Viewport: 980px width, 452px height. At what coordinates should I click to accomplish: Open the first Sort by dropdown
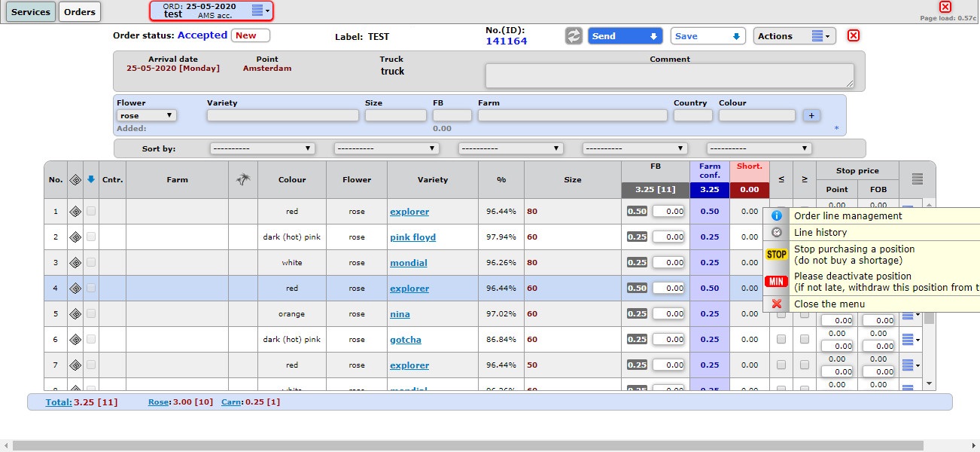click(262, 148)
